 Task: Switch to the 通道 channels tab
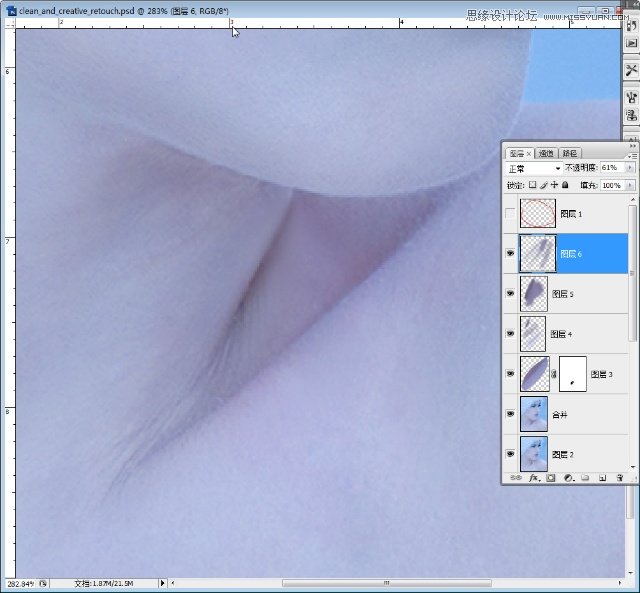(x=546, y=154)
